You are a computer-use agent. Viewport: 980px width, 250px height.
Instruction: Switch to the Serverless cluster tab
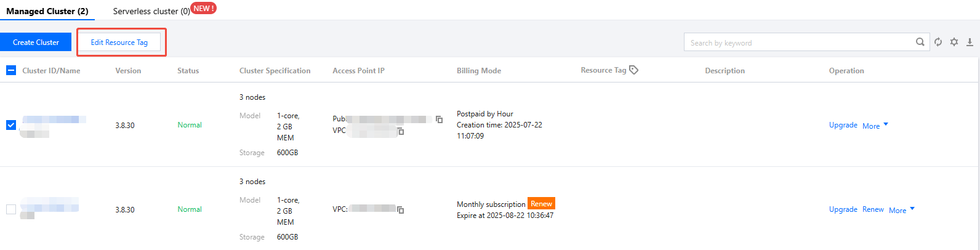coord(151,11)
